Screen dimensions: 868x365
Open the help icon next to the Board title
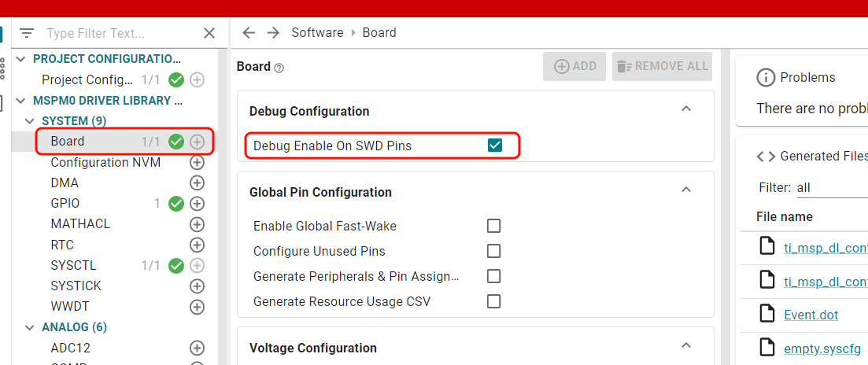pyautogui.click(x=279, y=68)
